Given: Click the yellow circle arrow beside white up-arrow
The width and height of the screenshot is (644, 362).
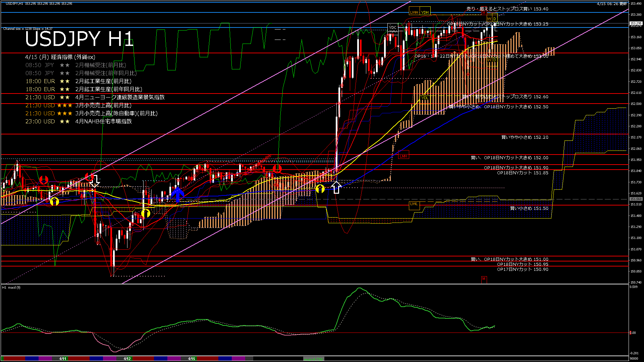Looking at the screenshot, I should pos(320,189).
